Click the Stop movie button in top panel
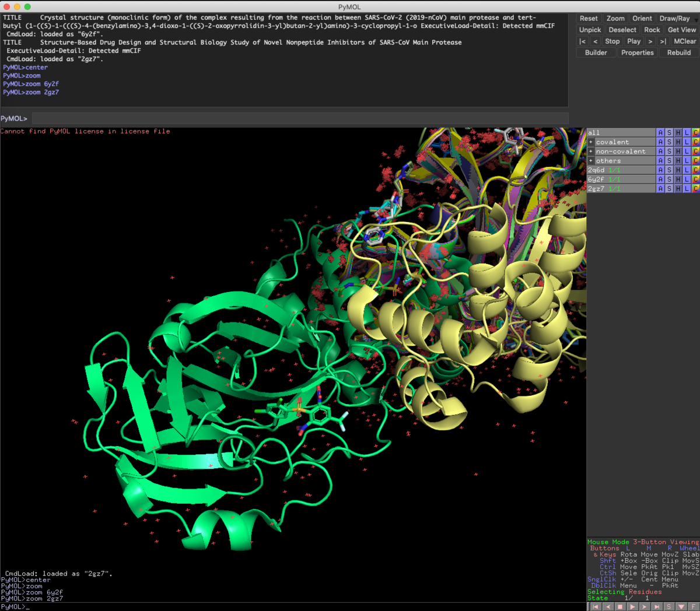This screenshot has height=611, width=700. coord(612,41)
